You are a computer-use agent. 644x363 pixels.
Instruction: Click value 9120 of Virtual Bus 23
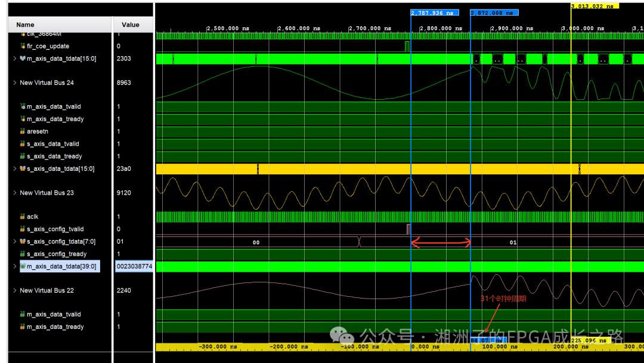click(123, 193)
